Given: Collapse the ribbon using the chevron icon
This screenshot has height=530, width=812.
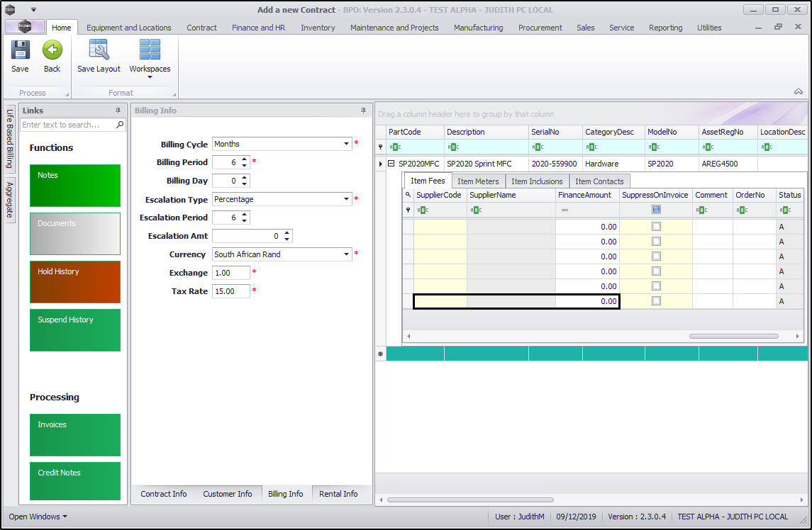Looking at the screenshot, I should [799, 91].
